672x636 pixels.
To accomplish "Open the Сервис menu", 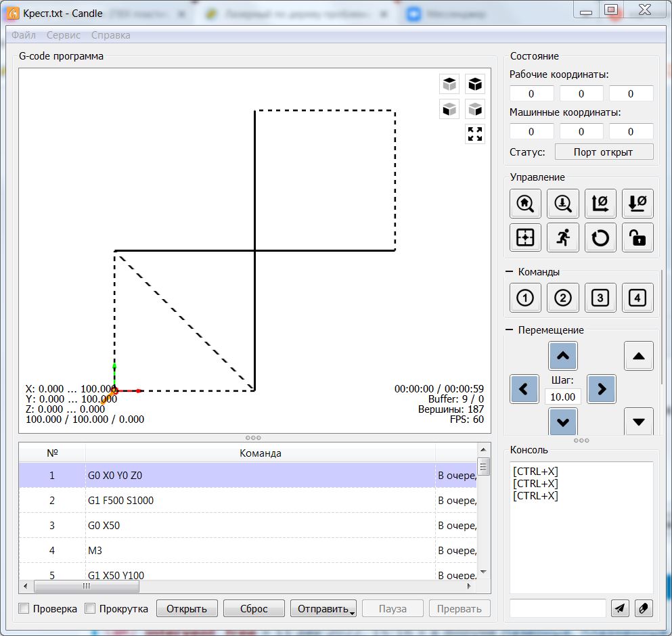I will [64, 35].
